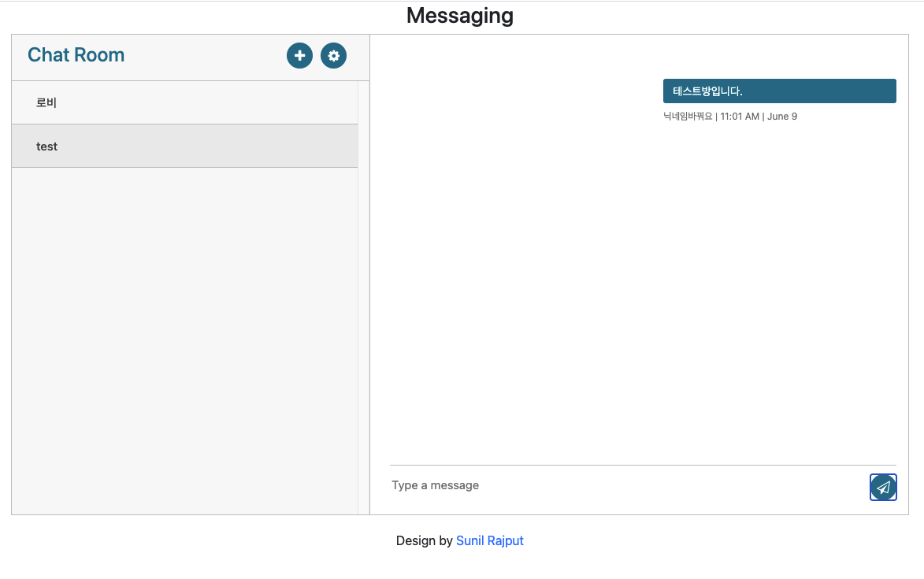
Task: Select the test chat room
Action: 184,146
